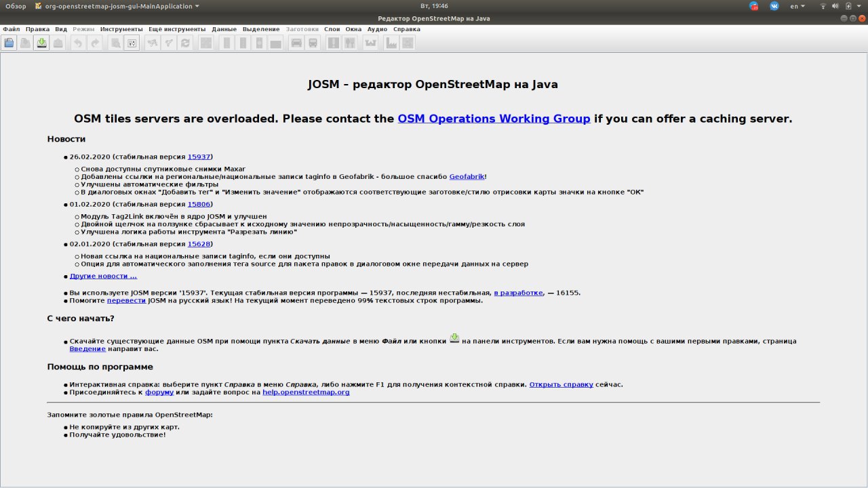Image resolution: width=868 pixels, height=488 pixels.
Task: Click the 'в разработке' link
Action: [518, 293]
